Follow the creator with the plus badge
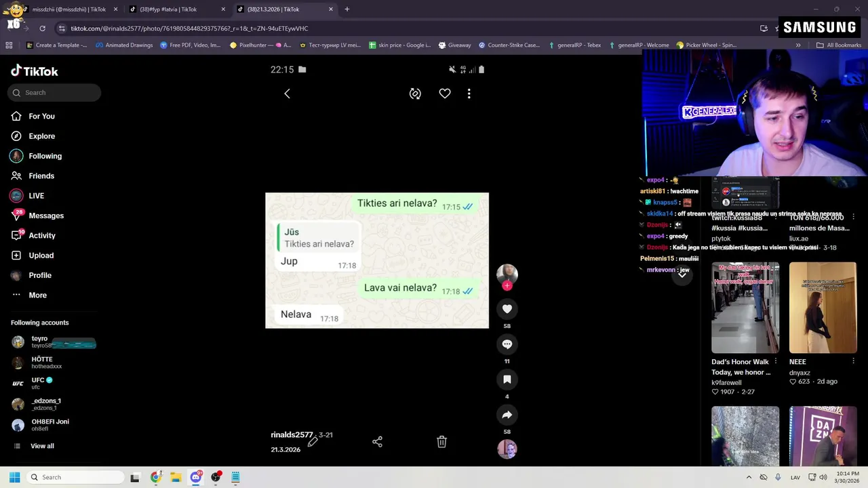This screenshot has width=868, height=488. point(507,286)
